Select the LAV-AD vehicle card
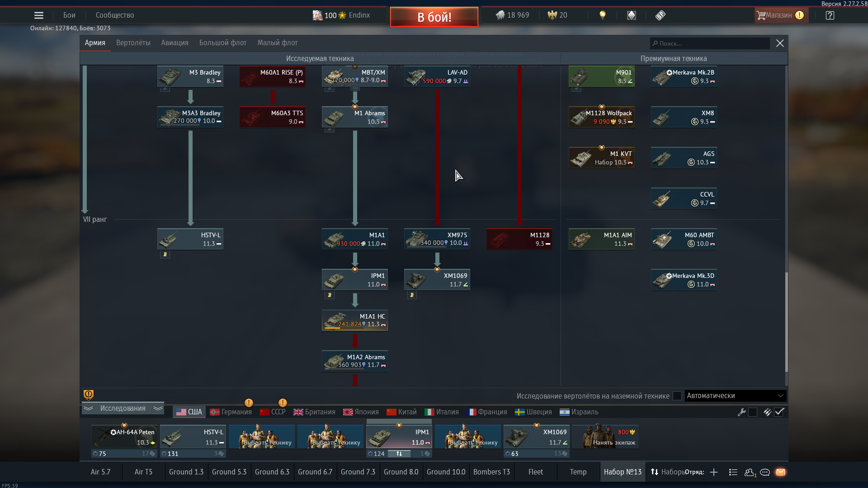The image size is (868, 488). coord(437,76)
